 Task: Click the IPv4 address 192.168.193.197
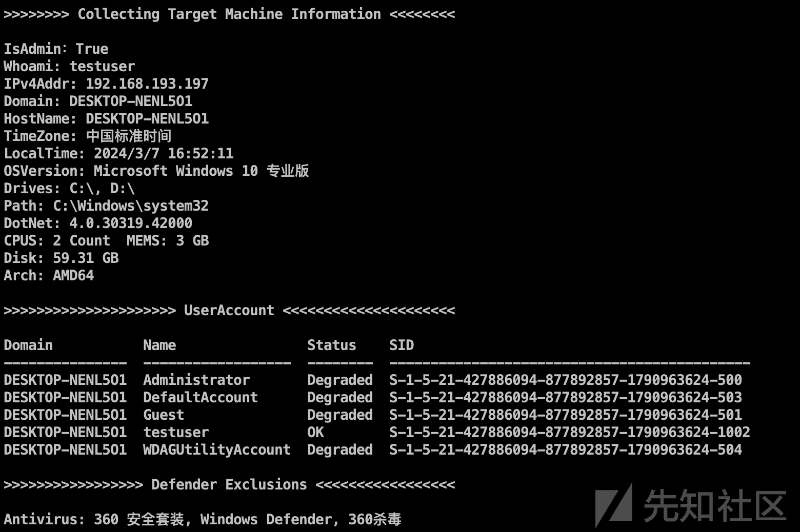[147, 84]
